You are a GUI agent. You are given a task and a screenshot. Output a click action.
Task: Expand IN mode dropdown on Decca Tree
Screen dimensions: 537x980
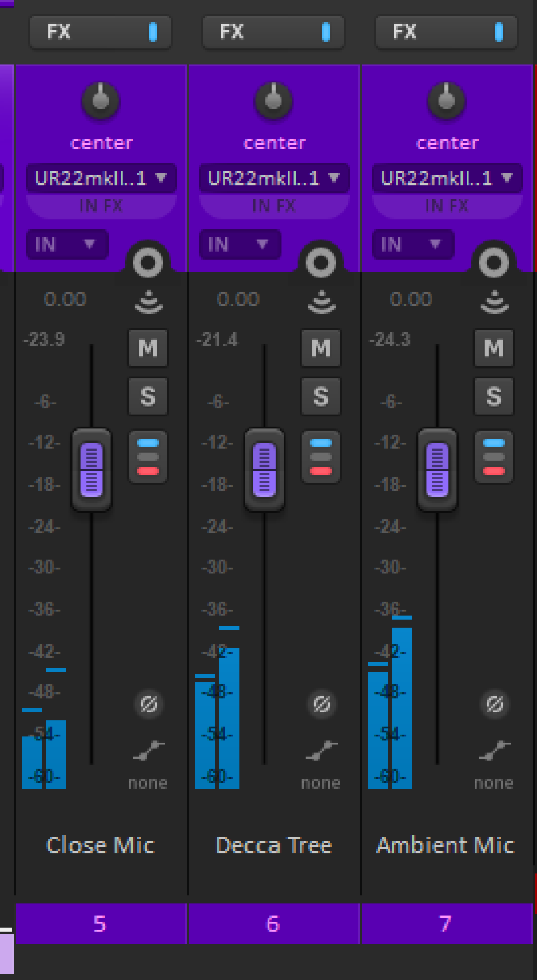[x=240, y=244]
